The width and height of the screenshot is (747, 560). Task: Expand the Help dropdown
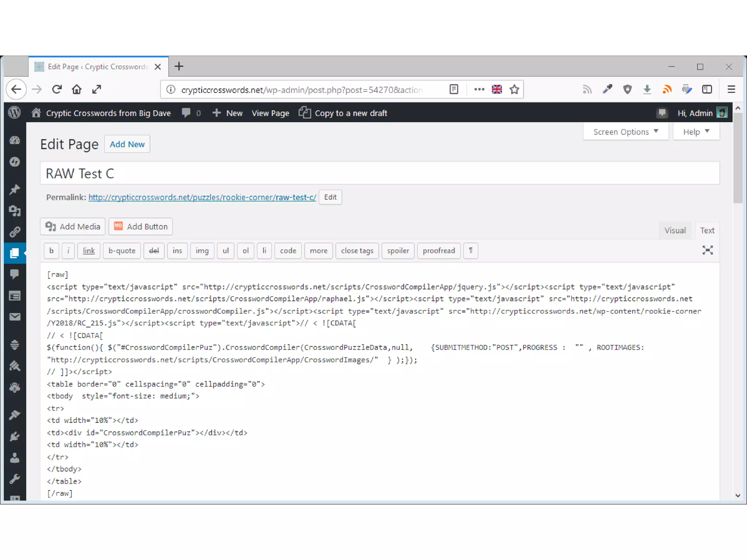click(x=696, y=132)
